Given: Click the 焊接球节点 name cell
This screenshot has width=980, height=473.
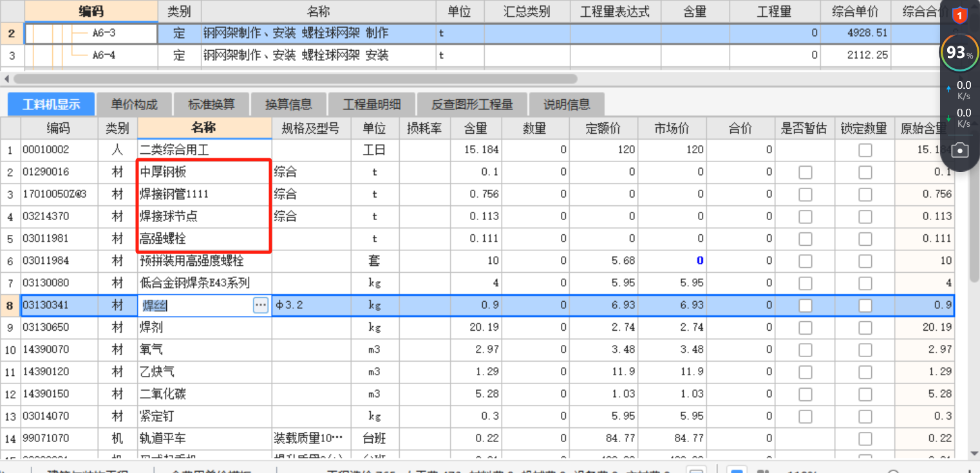Looking at the screenshot, I should (205, 217).
